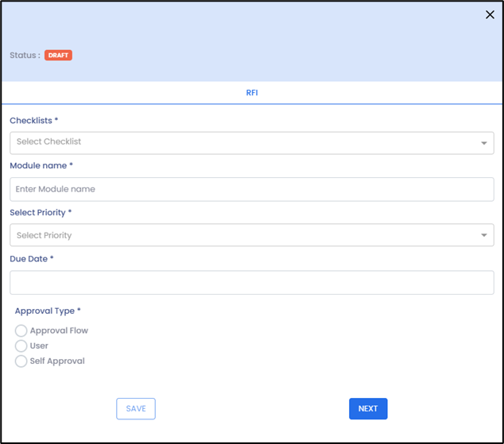Switch to the RFI tab
This screenshot has height=444, width=504.
click(x=252, y=93)
